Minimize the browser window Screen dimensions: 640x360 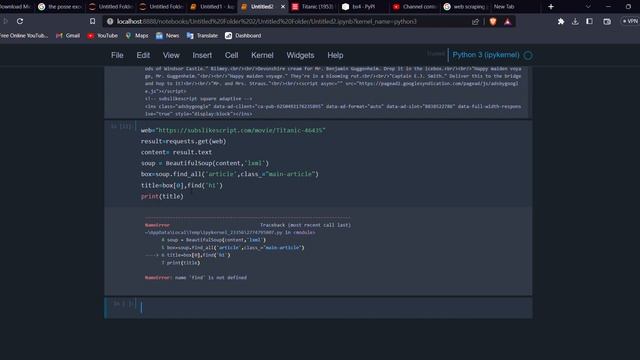pos(608,7)
